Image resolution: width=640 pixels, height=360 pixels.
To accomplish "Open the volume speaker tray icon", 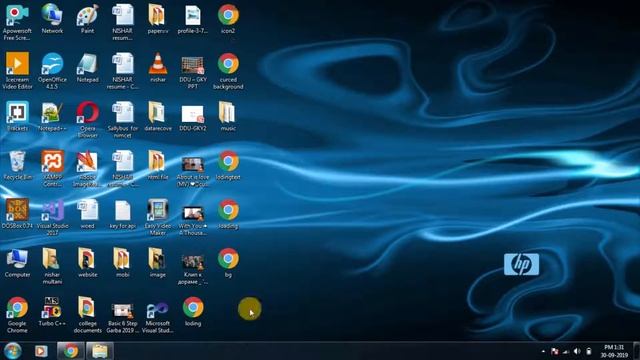I will coord(577,351).
